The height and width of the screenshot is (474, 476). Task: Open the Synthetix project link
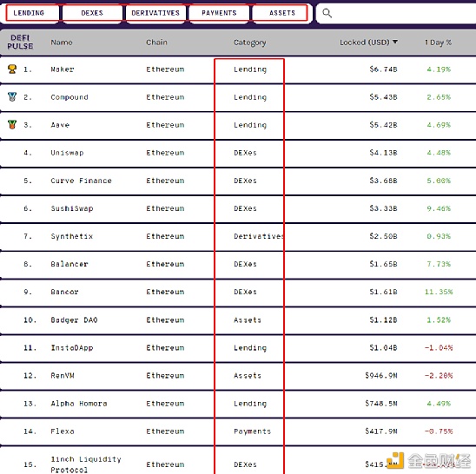[x=71, y=236]
